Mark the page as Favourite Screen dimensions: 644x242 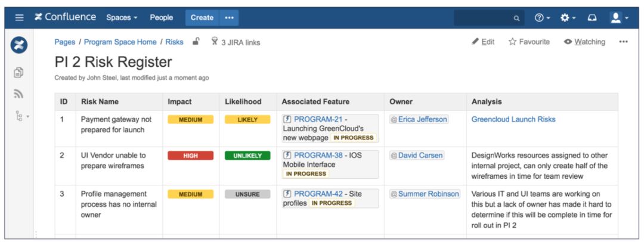point(529,42)
